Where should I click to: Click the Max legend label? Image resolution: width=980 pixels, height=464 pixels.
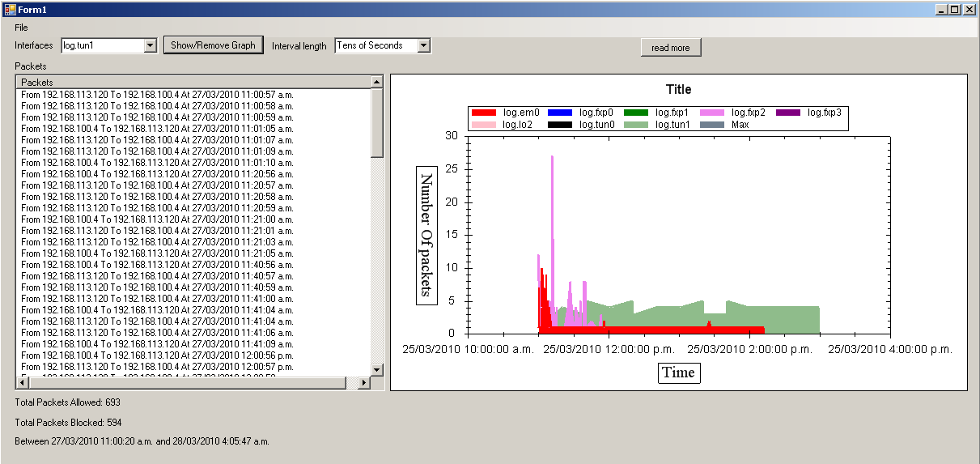[740, 125]
